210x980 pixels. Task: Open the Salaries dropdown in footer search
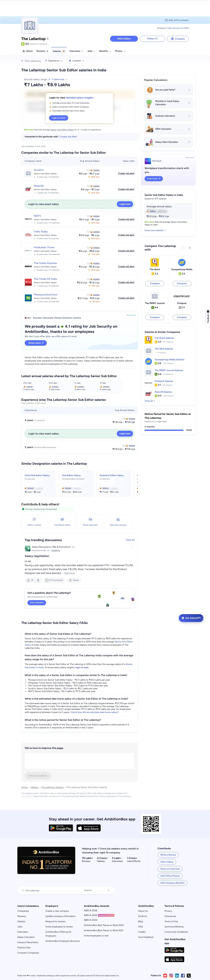(x=97, y=890)
